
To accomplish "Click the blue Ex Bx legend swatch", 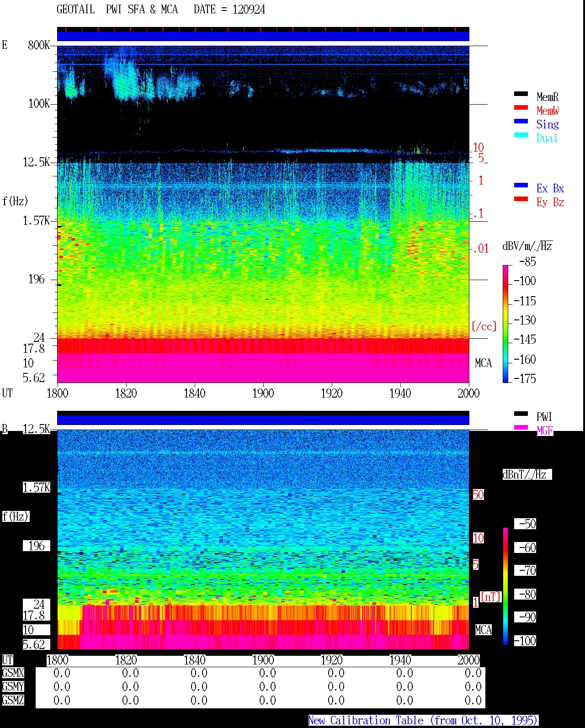I will tap(521, 185).
